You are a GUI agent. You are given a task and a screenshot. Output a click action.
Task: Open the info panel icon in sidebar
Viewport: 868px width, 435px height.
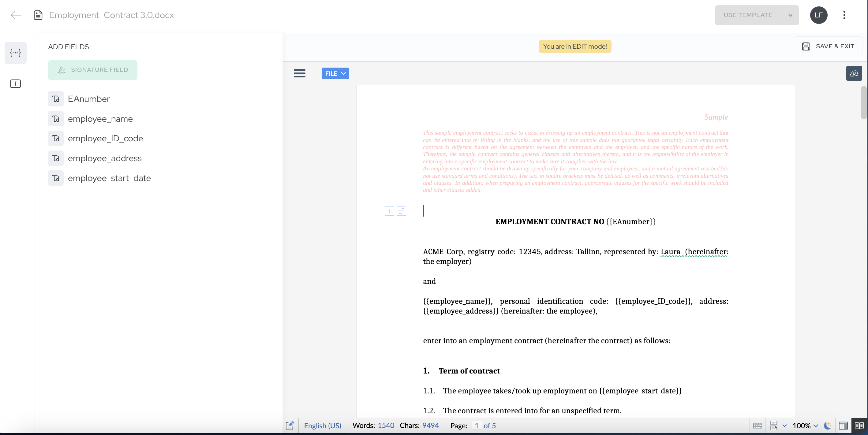pos(16,84)
